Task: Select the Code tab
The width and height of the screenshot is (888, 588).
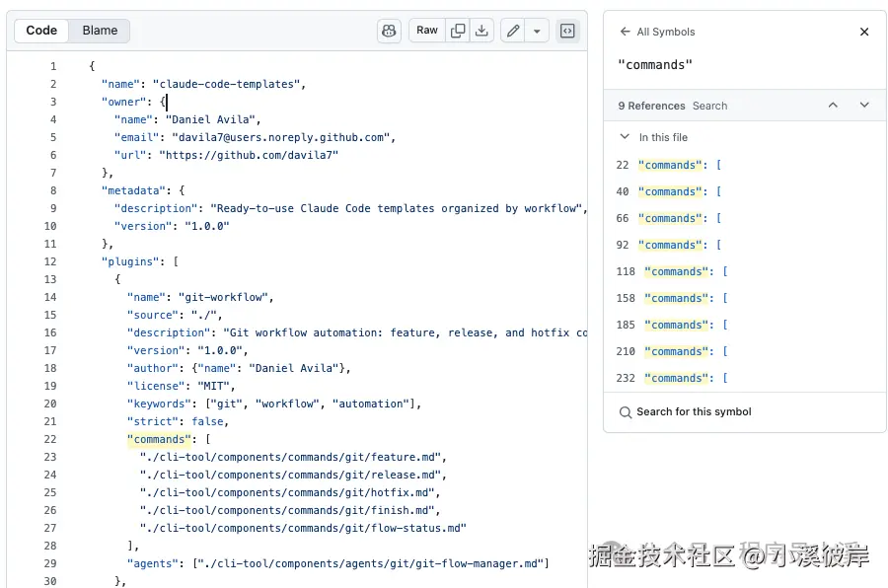Action: tap(41, 31)
